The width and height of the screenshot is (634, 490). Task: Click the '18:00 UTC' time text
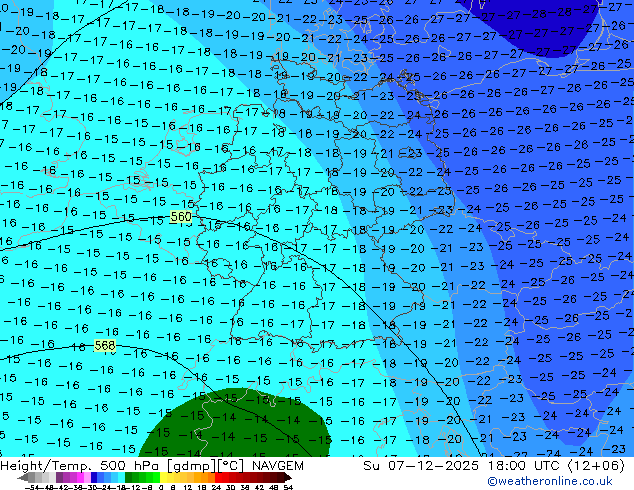[x=525, y=466]
